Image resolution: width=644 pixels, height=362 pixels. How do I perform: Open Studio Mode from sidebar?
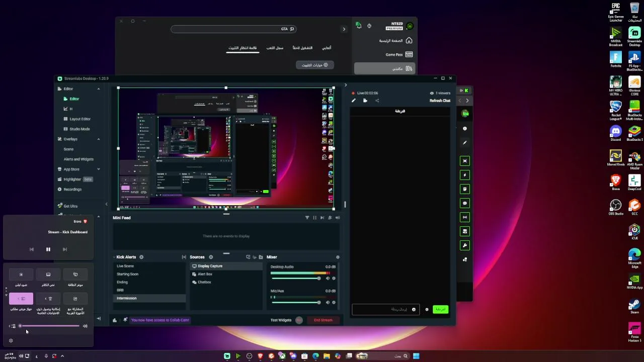(79, 129)
